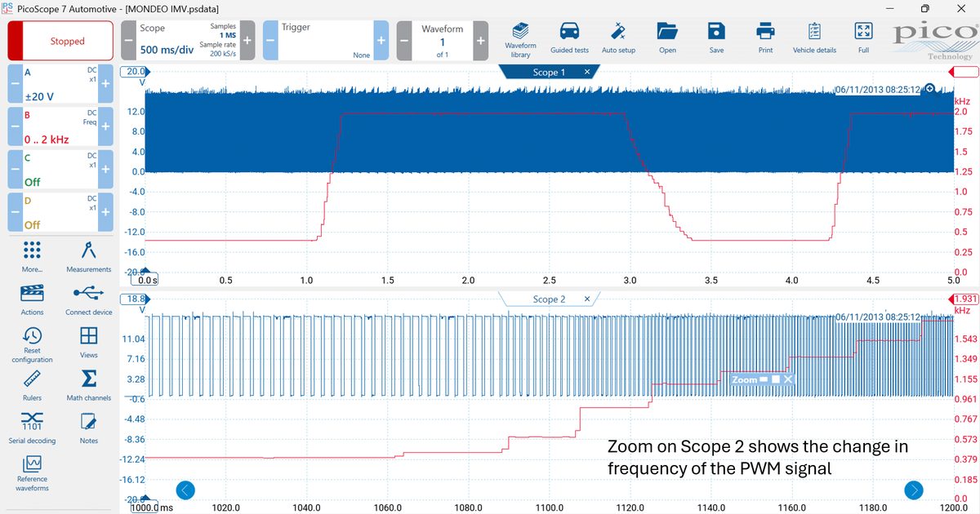980x514 pixels.
Task: Open Channel A ±20 V settings
Action: pyautogui.click(x=60, y=84)
